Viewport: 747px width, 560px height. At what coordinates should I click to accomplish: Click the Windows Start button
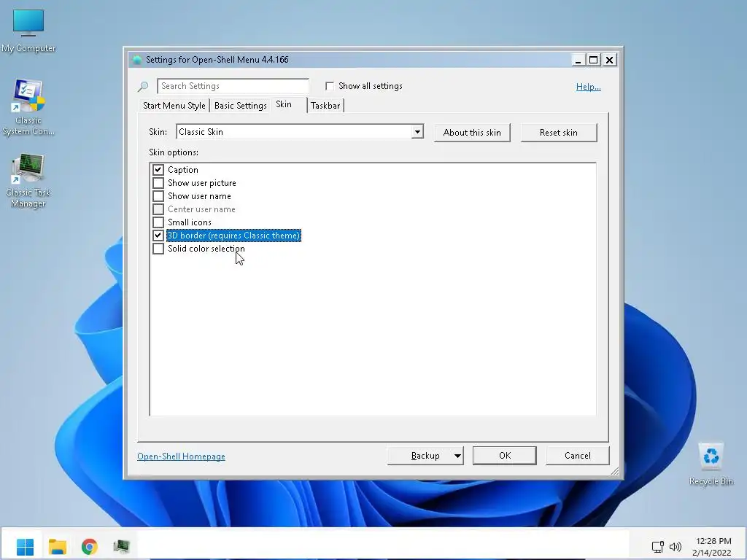click(25, 546)
